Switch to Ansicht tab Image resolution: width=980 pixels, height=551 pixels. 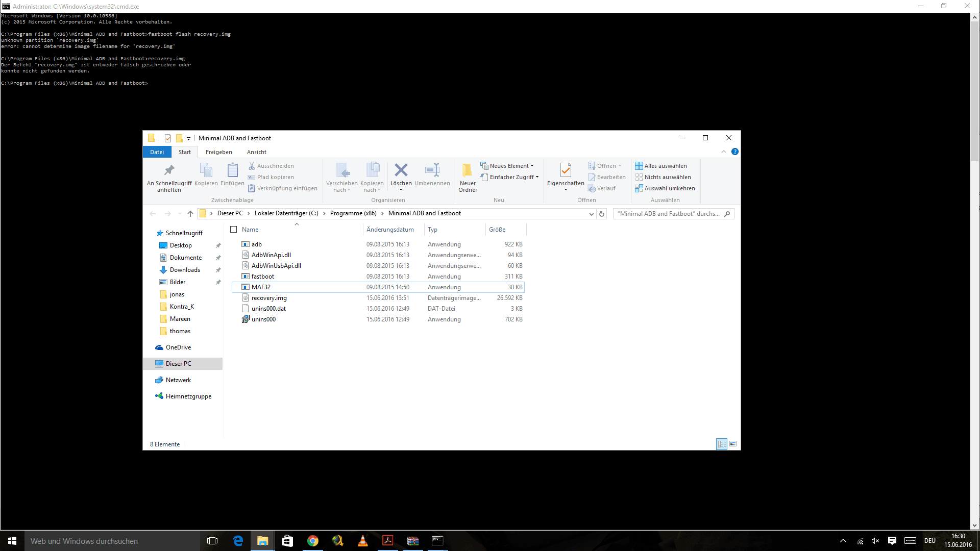[x=257, y=152]
